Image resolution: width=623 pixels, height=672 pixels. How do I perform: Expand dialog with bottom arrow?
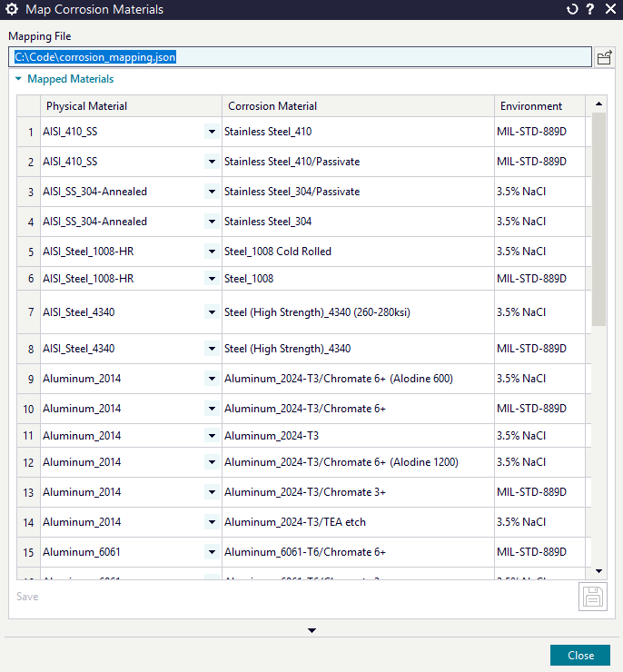coord(311,630)
